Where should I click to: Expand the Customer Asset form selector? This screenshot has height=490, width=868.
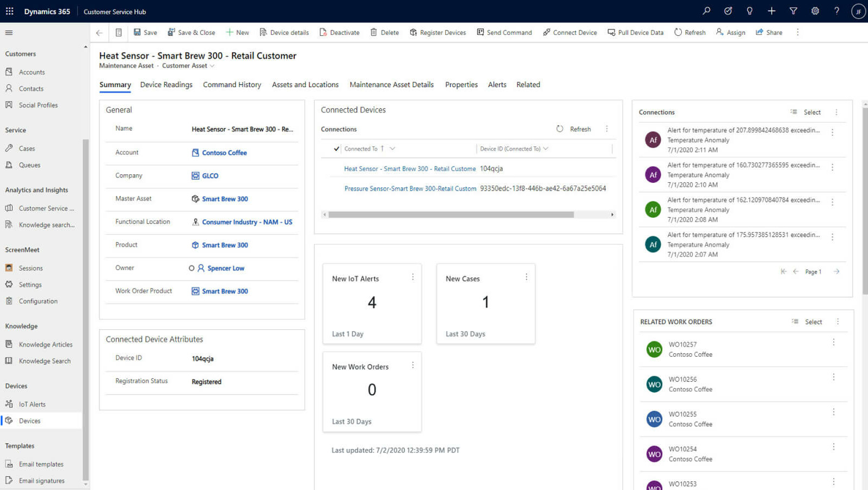click(212, 66)
